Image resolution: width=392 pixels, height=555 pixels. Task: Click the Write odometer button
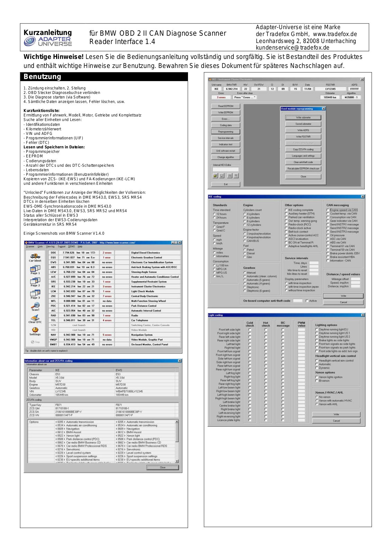(303, 118)
